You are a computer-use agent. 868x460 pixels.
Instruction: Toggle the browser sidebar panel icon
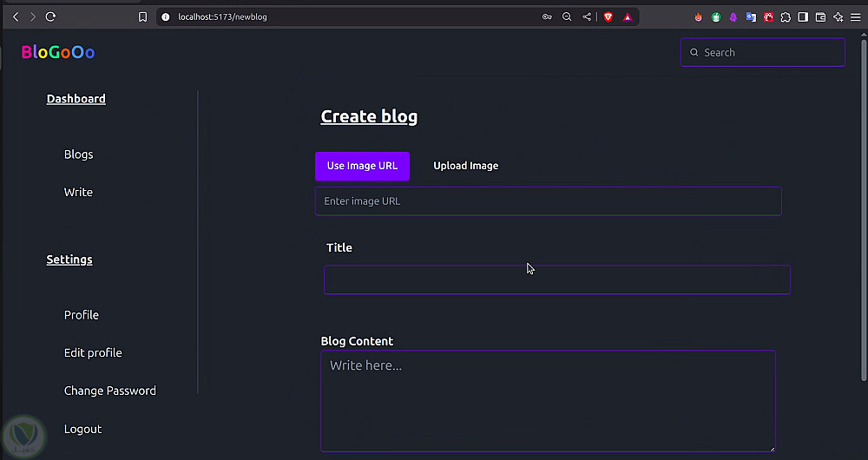(x=803, y=16)
